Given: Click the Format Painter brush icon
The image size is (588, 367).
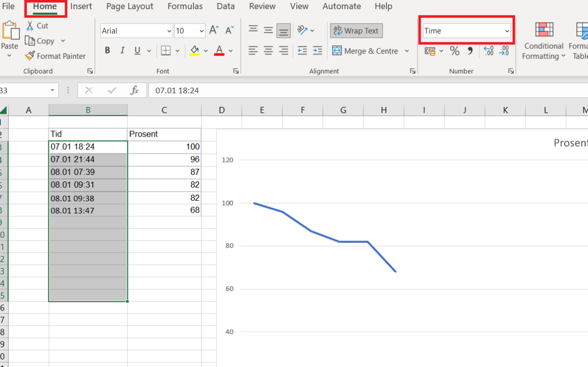Looking at the screenshot, I should pos(30,56).
